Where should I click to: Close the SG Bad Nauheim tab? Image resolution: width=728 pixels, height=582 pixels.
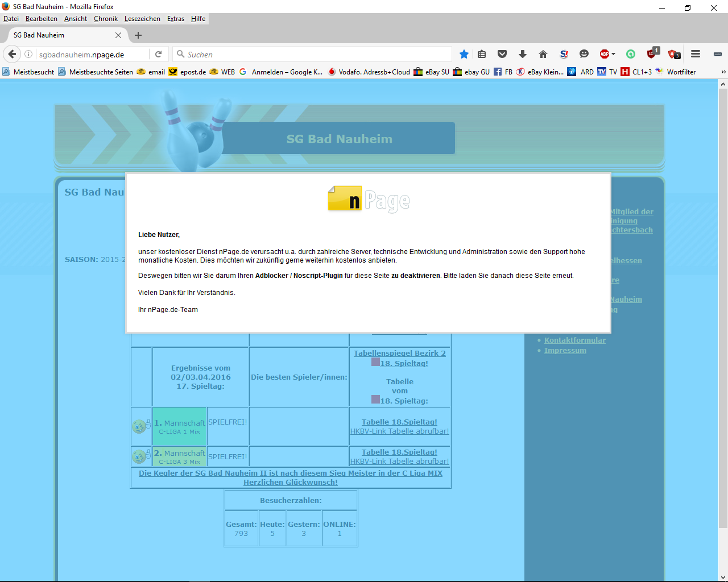[118, 35]
